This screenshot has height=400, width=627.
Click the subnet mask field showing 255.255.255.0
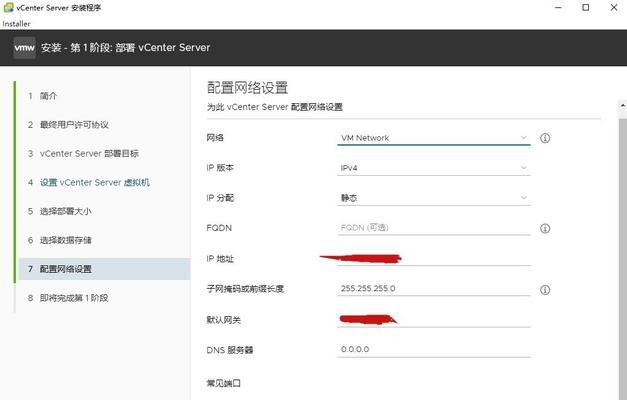[434, 288]
